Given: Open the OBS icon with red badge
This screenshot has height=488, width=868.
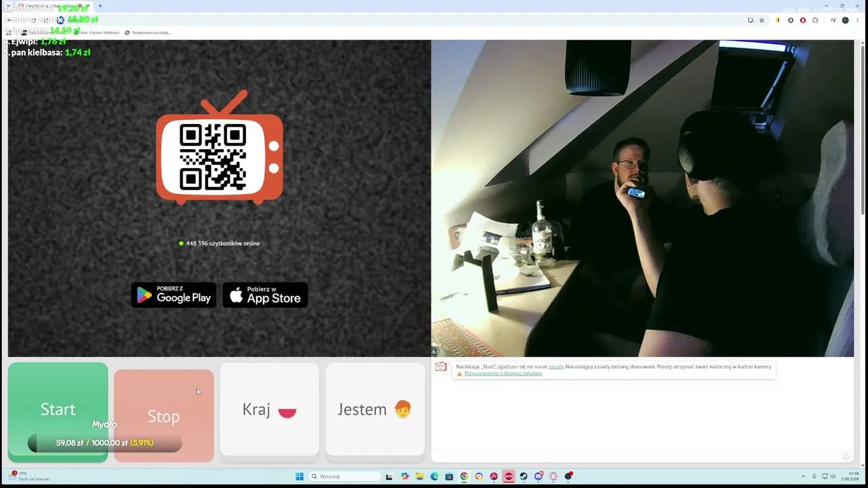Looking at the screenshot, I should (x=568, y=476).
